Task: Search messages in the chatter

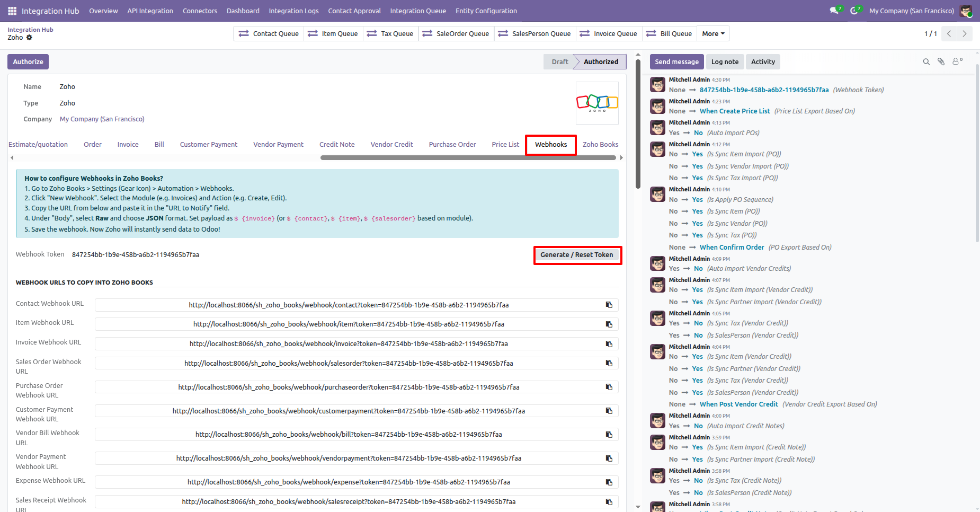Action: 926,62
